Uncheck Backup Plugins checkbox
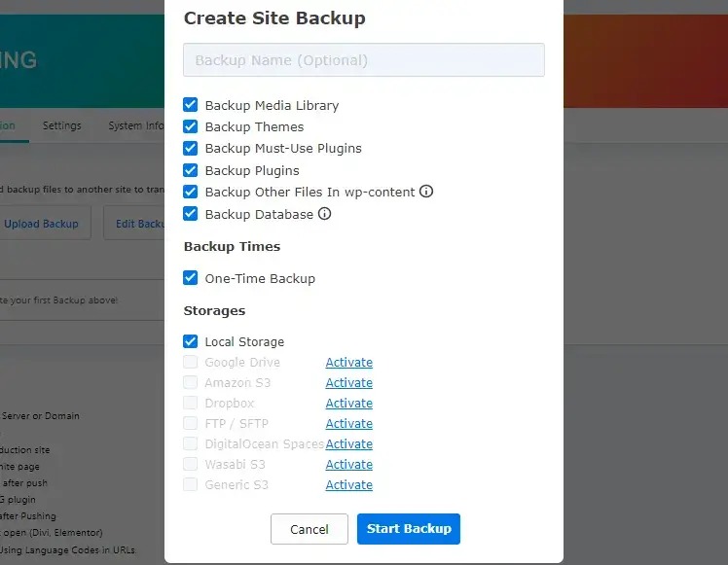The image size is (728, 565). point(191,170)
